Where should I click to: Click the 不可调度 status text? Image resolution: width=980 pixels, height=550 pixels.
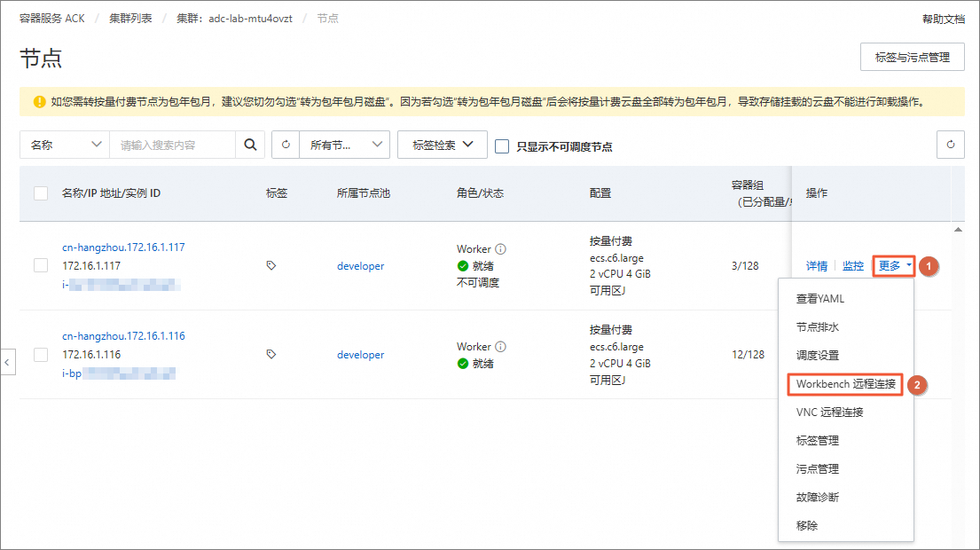tap(478, 282)
